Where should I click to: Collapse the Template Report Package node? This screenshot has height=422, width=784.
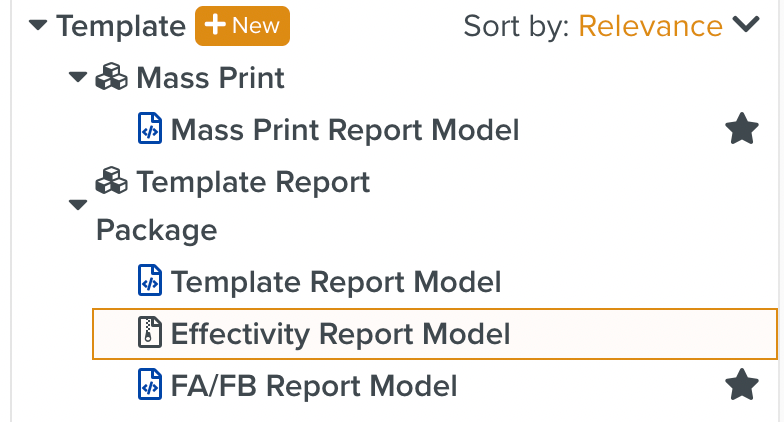[x=78, y=206]
